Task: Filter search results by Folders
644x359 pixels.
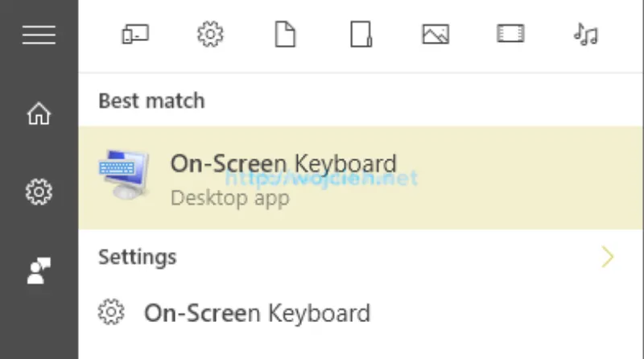Action: [361, 35]
